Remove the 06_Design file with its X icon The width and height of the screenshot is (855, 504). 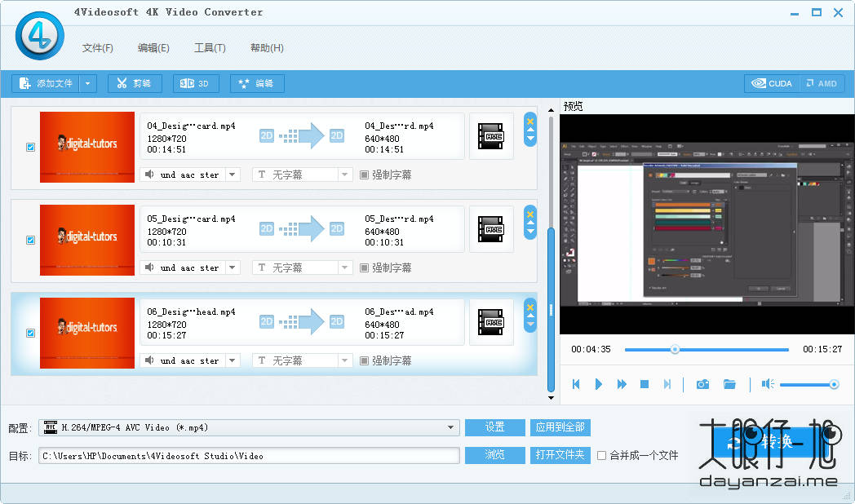tap(530, 307)
